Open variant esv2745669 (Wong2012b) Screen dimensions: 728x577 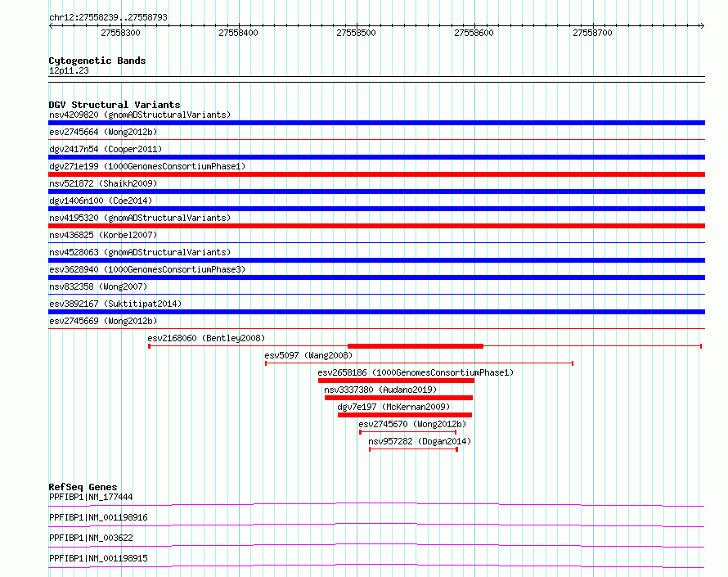[x=103, y=321]
